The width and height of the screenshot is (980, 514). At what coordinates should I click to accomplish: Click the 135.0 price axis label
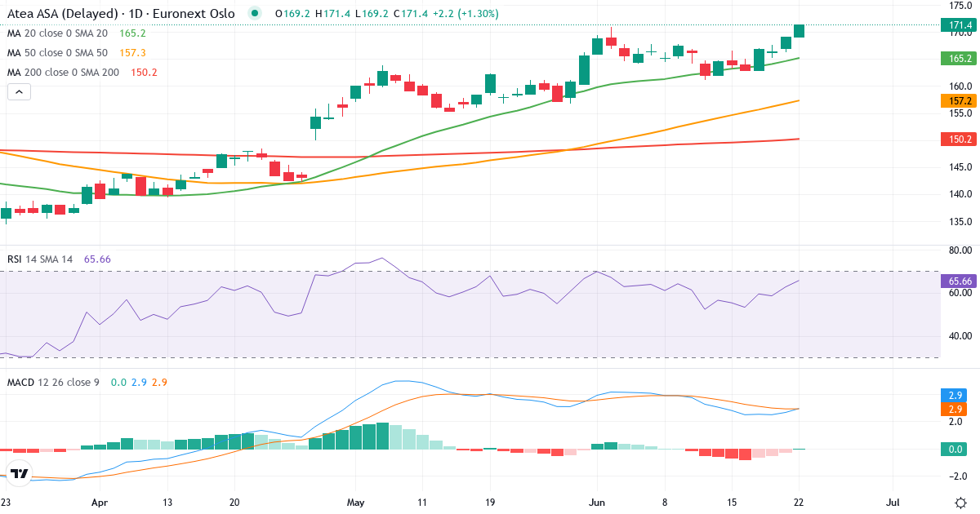coord(960,221)
